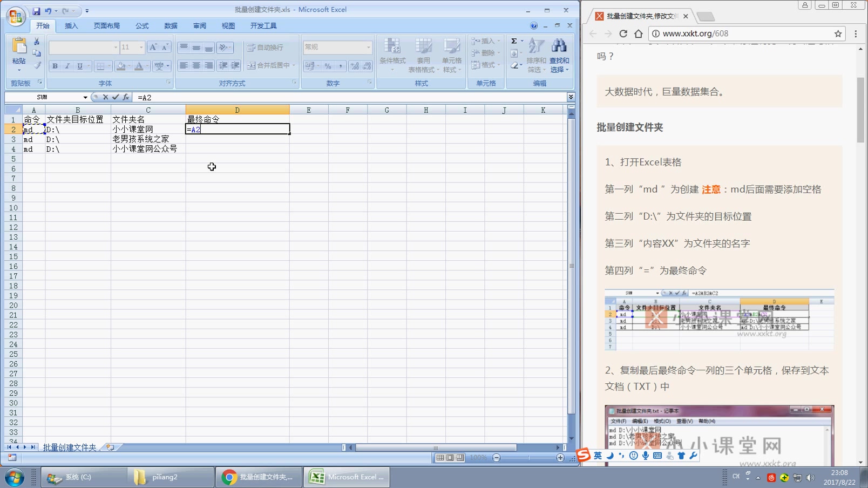Increase font size with the large A button
868x488 pixels.
click(153, 48)
